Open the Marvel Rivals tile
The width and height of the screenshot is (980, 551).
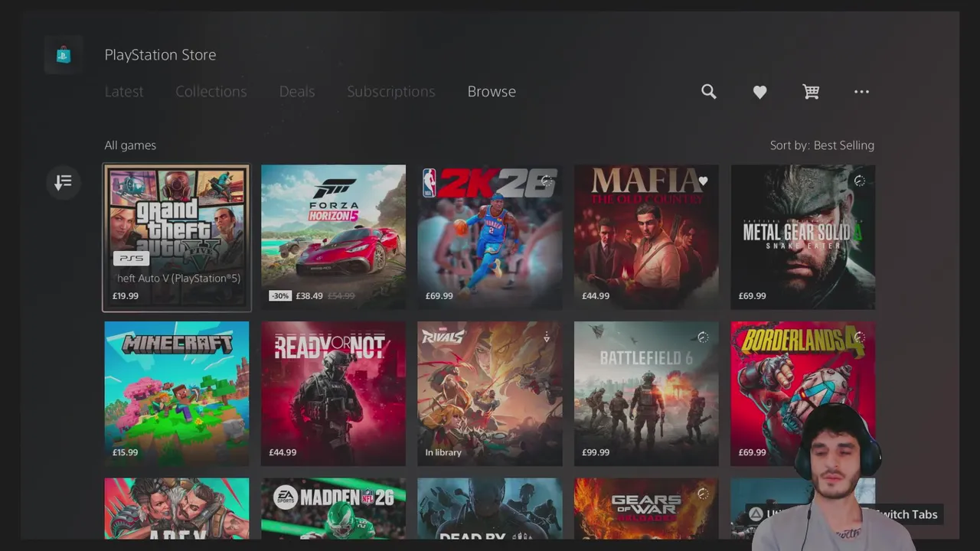click(x=490, y=393)
